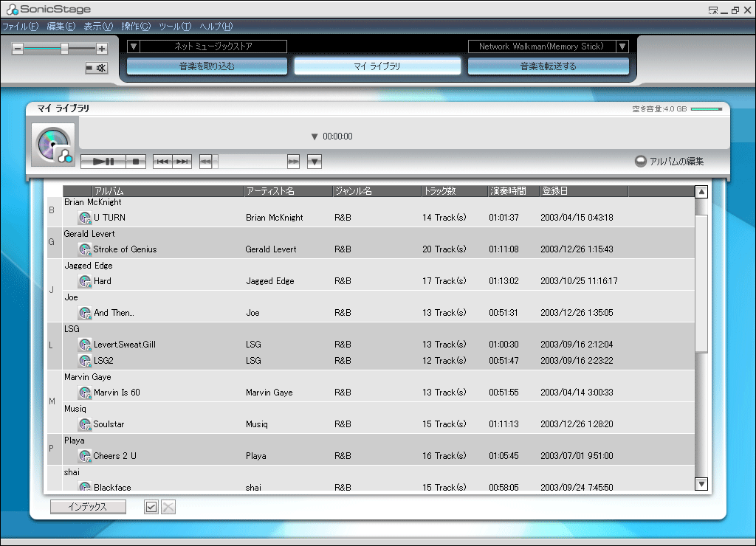
Task: Open the elapsed time display dropdown at 00:00:00
Action: coord(315,136)
